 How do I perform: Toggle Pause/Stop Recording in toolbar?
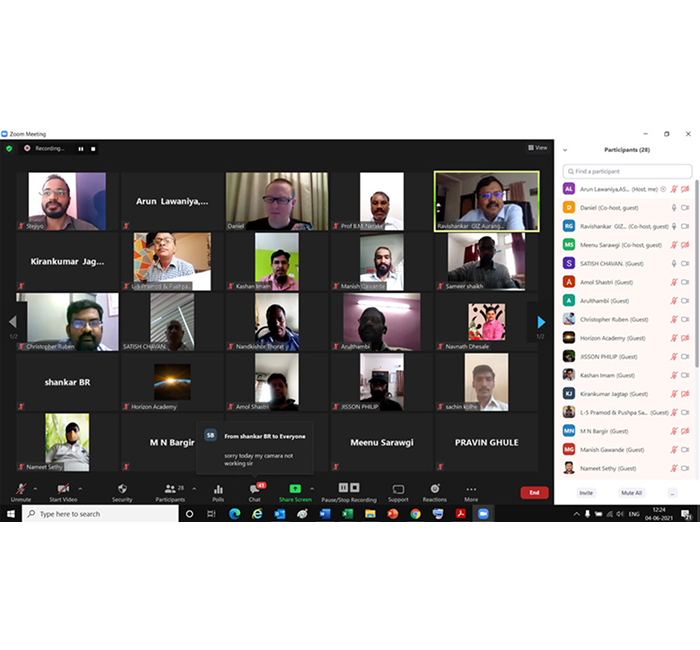coord(348,492)
